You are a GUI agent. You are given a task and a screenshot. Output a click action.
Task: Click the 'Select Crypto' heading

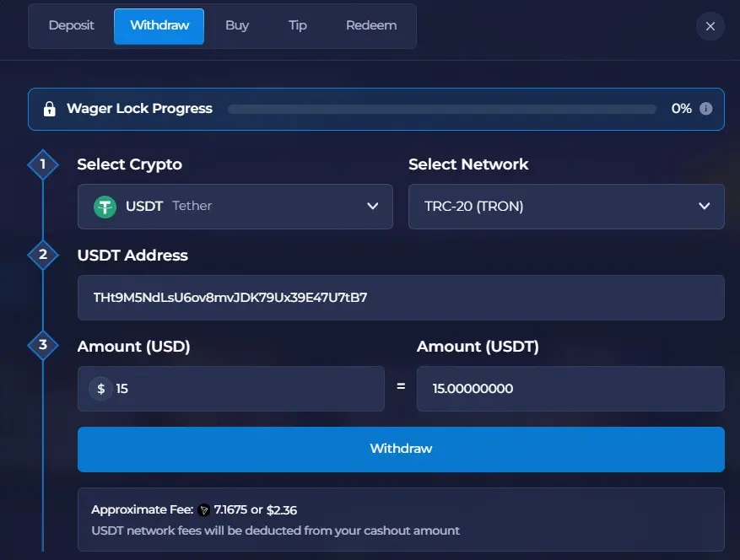point(129,164)
